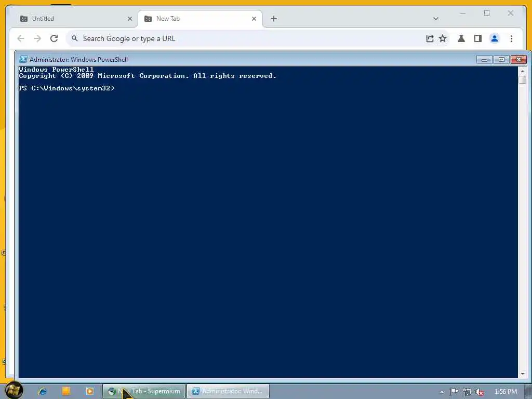The height and width of the screenshot is (399, 532).
Task: Open a new browser tab with plus
Action: coord(274,19)
